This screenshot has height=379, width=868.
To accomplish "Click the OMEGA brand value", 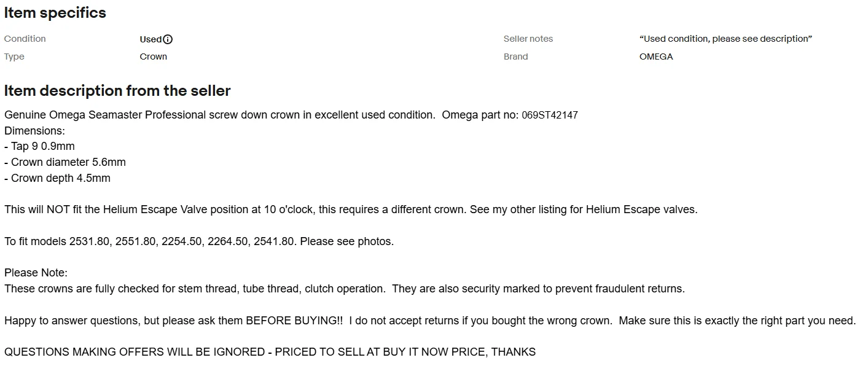I will click(655, 57).
